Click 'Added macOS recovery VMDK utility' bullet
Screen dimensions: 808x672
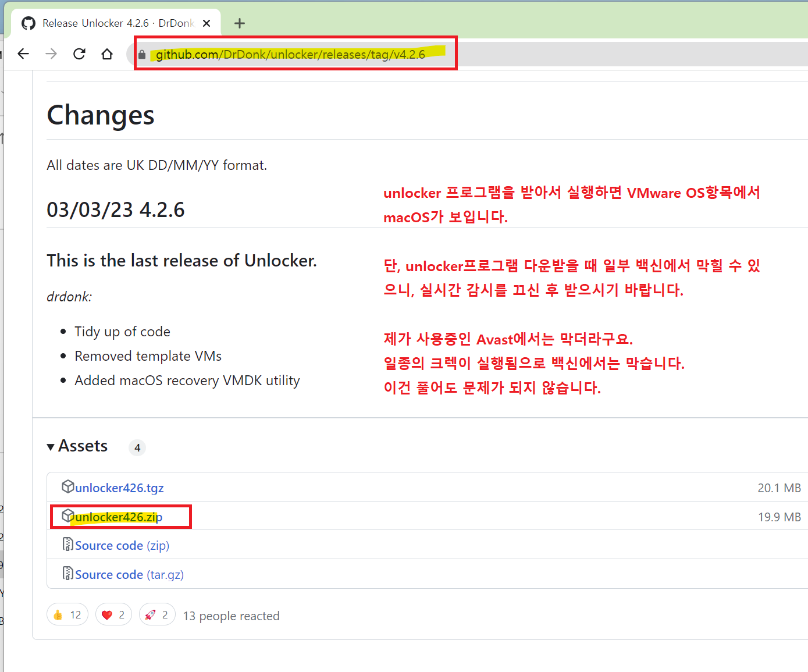click(x=187, y=381)
